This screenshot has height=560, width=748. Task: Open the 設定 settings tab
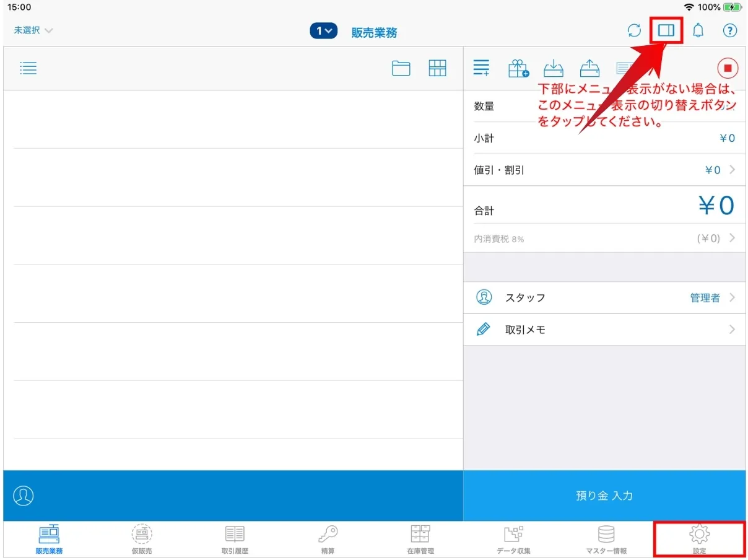click(x=699, y=540)
